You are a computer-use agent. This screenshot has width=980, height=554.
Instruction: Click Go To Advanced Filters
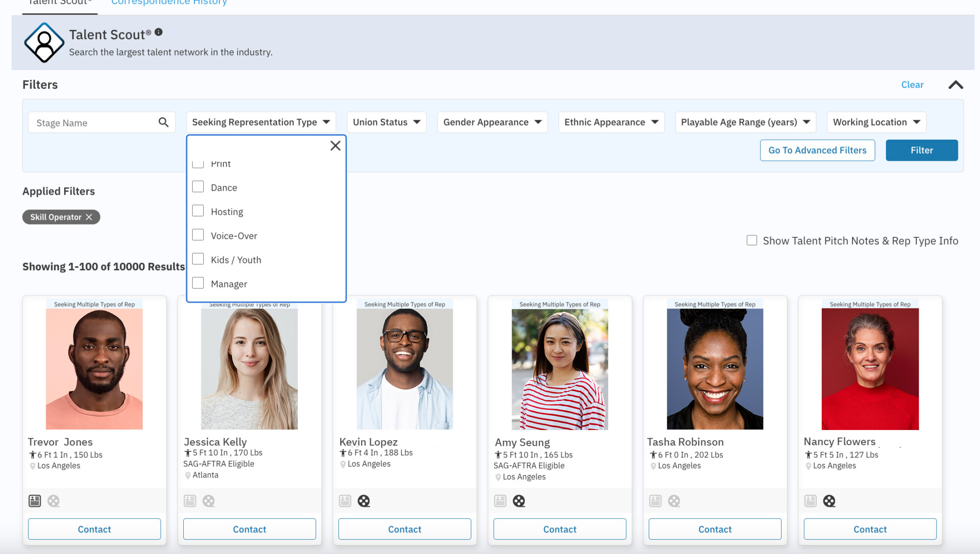tap(817, 150)
